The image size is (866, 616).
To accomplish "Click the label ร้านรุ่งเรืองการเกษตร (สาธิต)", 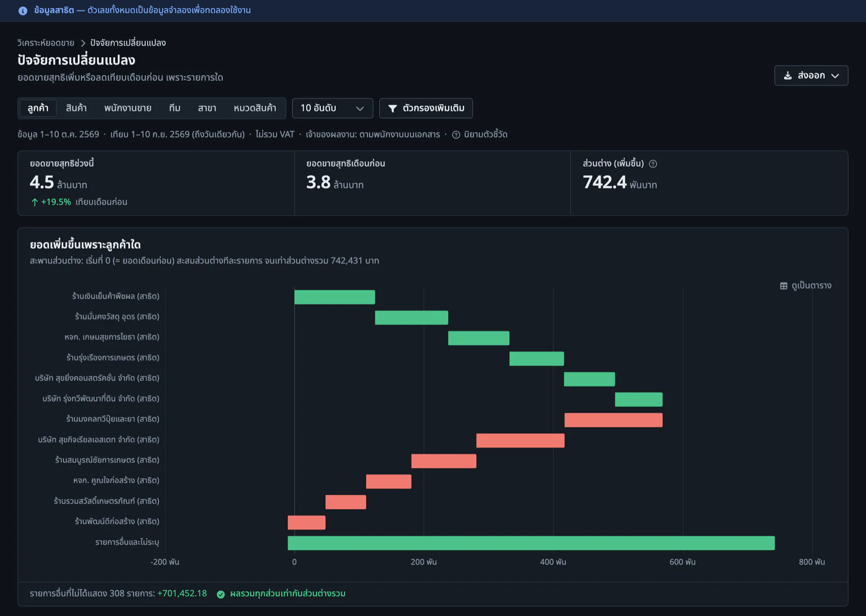I will (113, 358).
